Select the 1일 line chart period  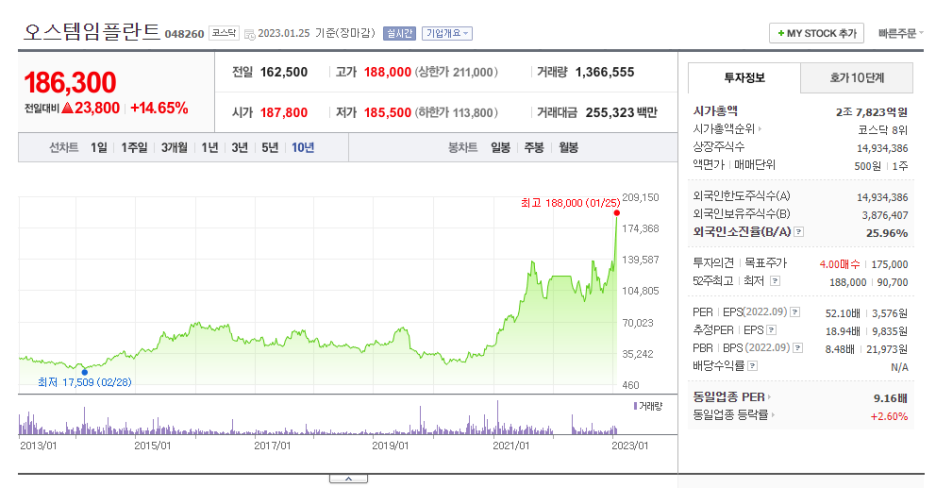(x=99, y=147)
